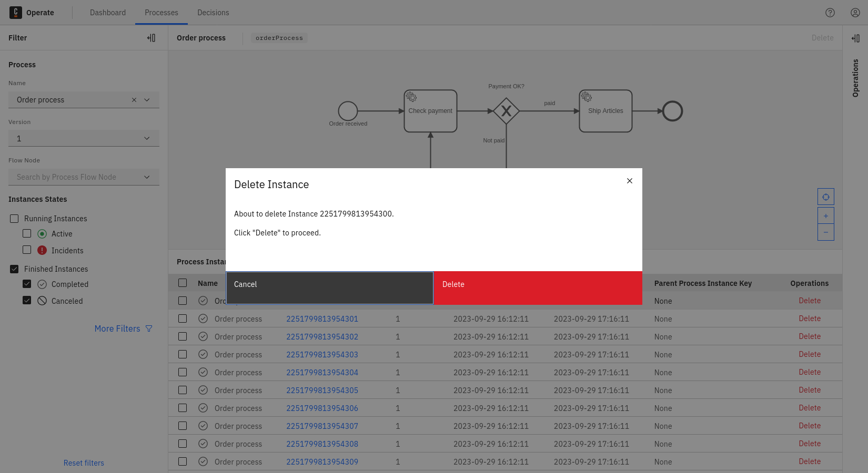Switch to the Decisions tab
868x473 pixels.
pyautogui.click(x=213, y=13)
